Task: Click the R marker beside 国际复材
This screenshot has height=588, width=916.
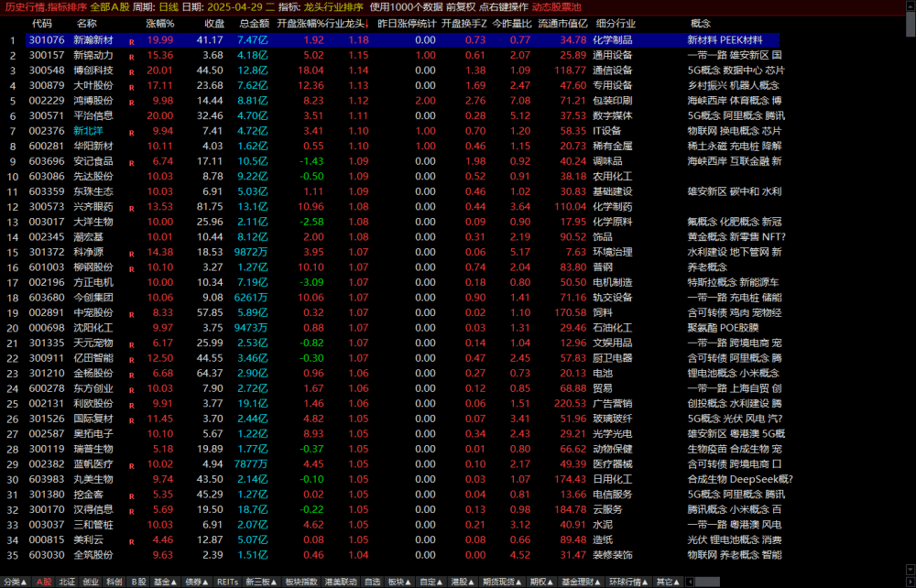Action: click(x=131, y=421)
